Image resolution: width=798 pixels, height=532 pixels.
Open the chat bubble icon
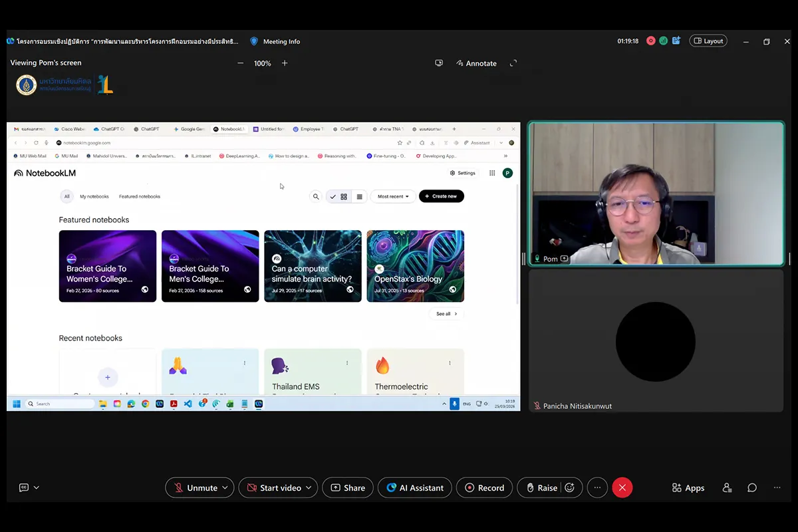pyautogui.click(x=752, y=487)
